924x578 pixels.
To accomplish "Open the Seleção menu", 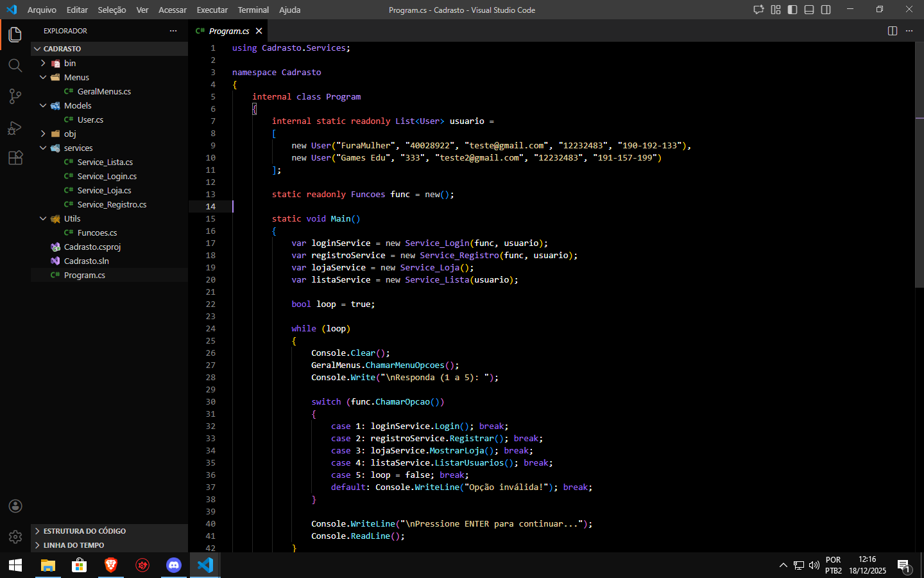I will (112, 10).
